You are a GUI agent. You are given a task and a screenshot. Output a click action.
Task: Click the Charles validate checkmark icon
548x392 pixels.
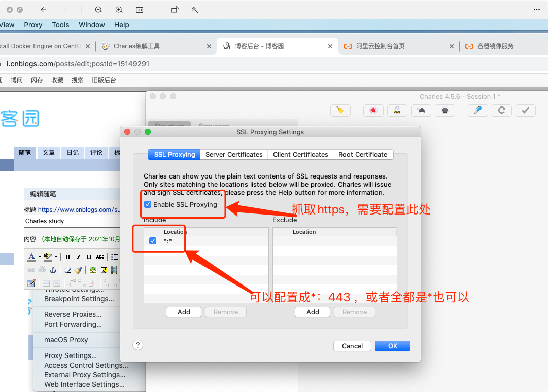click(526, 111)
